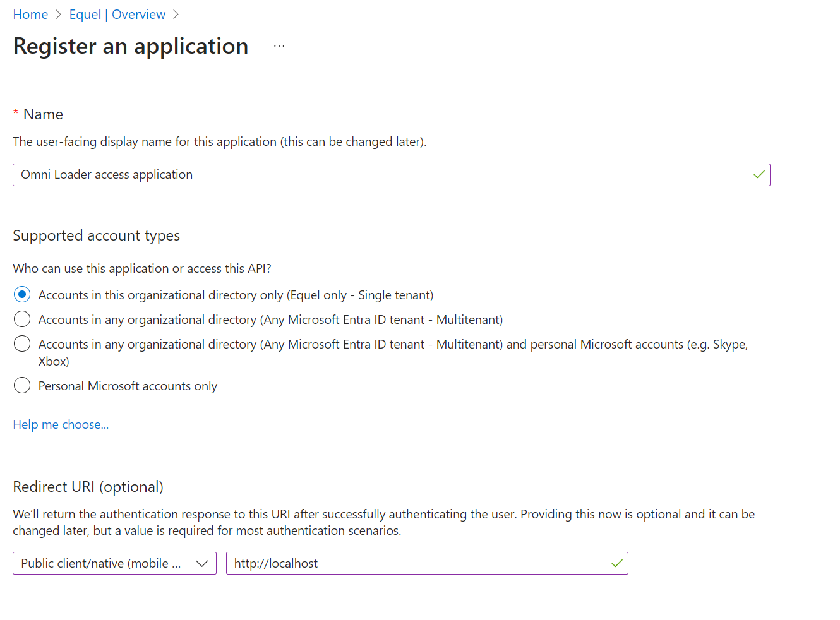Image resolution: width=840 pixels, height=620 pixels.
Task: Open the More options ellipsis beside page title
Action: pyautogui.click(x=279, y=46)
